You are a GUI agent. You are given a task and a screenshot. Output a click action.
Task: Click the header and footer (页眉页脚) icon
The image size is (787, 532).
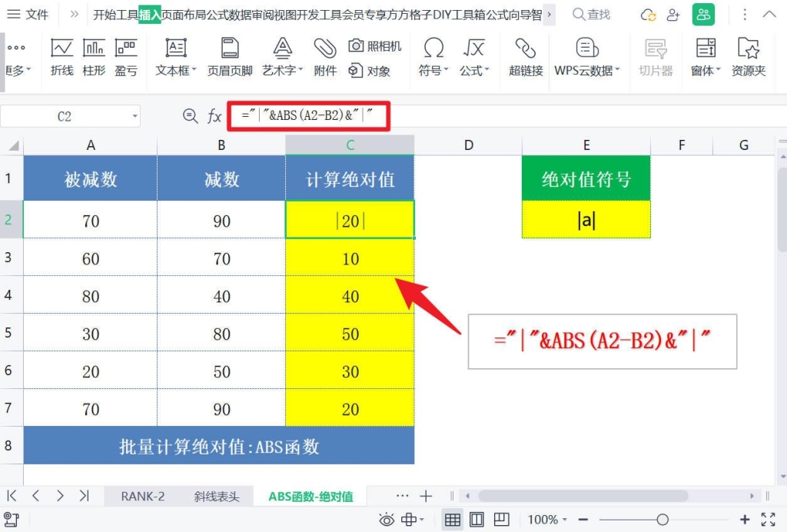point(230,57)
